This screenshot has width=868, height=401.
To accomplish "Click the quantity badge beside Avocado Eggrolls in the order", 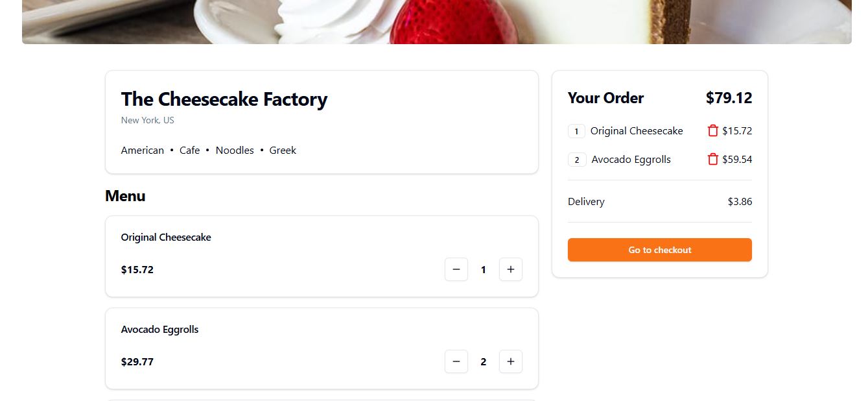I will tap(576, 160).
